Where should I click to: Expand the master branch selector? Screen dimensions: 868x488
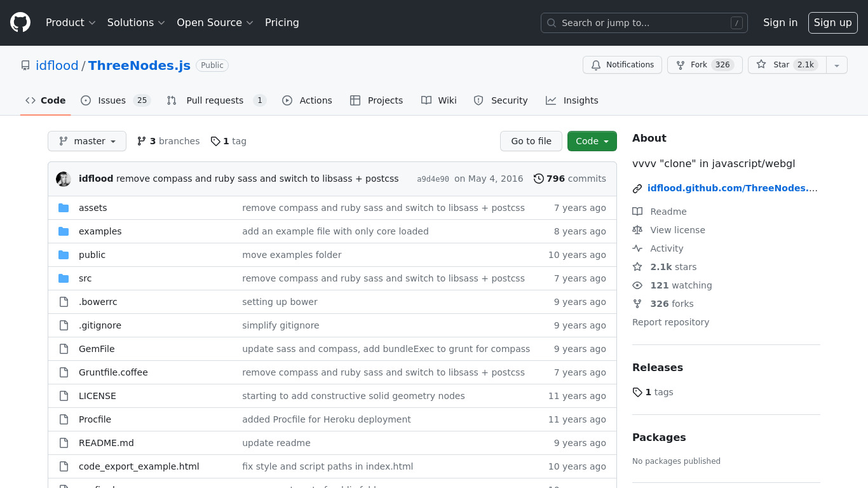(87, 141)
